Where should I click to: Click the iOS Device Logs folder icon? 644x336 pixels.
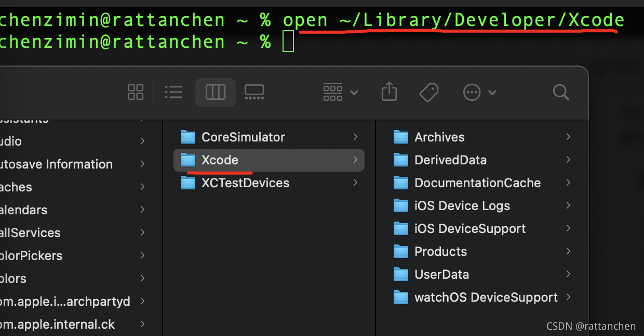400,205
